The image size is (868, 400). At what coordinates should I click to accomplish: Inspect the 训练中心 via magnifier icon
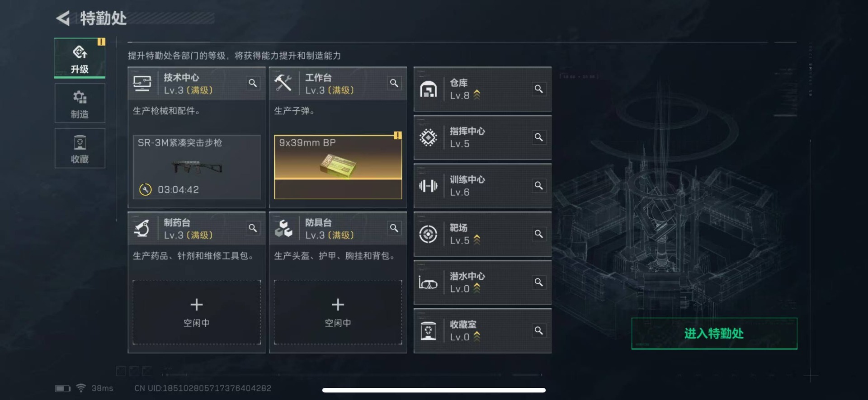coord(538,186)
